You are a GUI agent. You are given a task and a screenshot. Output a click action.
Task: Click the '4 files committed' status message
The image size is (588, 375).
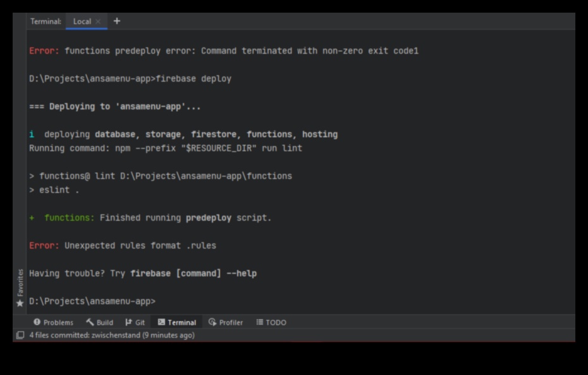112,335
